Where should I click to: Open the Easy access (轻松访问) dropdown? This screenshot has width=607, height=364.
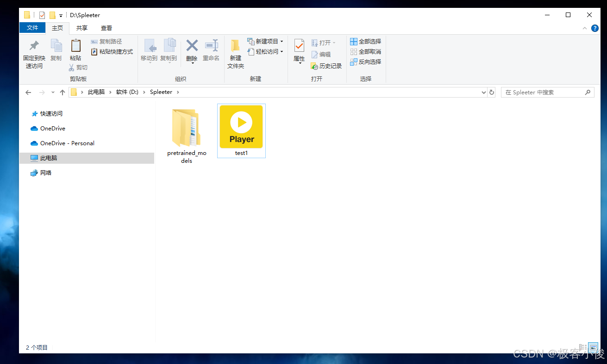click(265, 52)
